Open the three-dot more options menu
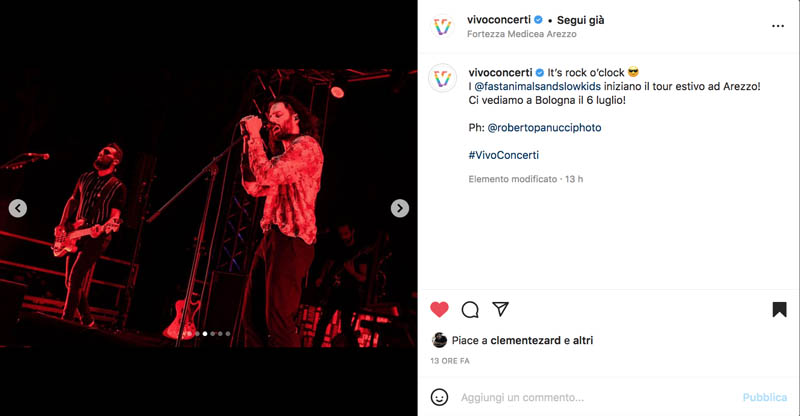Viewport: 800px width, 416px height. click(778, 26)
